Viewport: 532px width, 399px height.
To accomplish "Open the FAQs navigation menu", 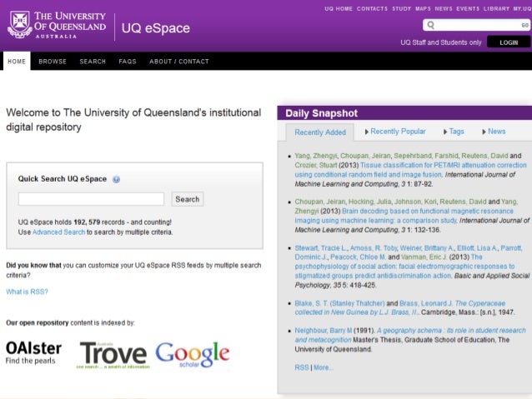I will pyautogui.click(x=128, y=62).
